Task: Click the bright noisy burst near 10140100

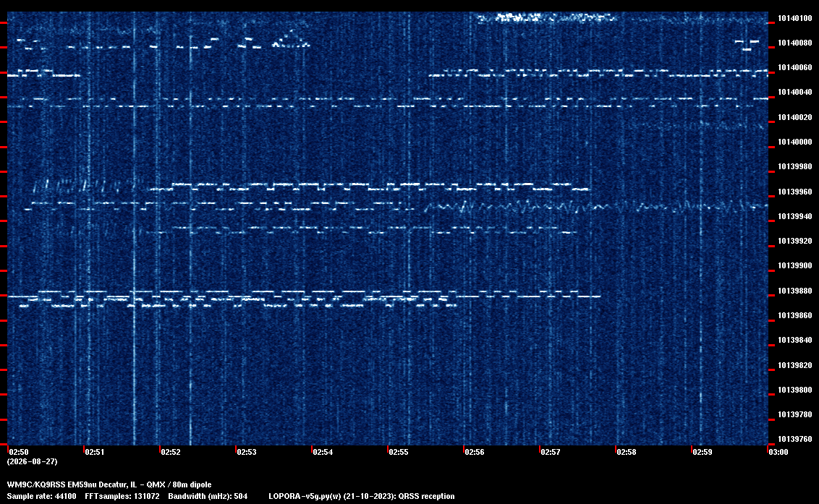Action: coord(543,18)
